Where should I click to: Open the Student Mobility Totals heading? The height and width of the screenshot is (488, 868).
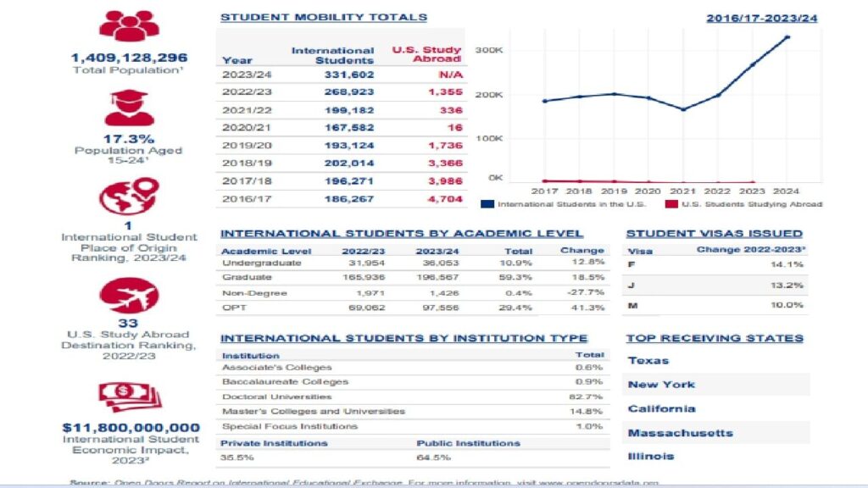point(324,17)
